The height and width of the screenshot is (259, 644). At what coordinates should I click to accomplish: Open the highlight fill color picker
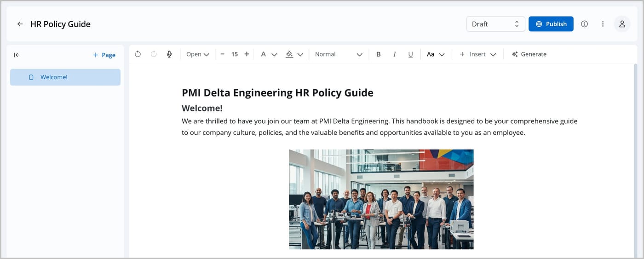pos(294,54)
